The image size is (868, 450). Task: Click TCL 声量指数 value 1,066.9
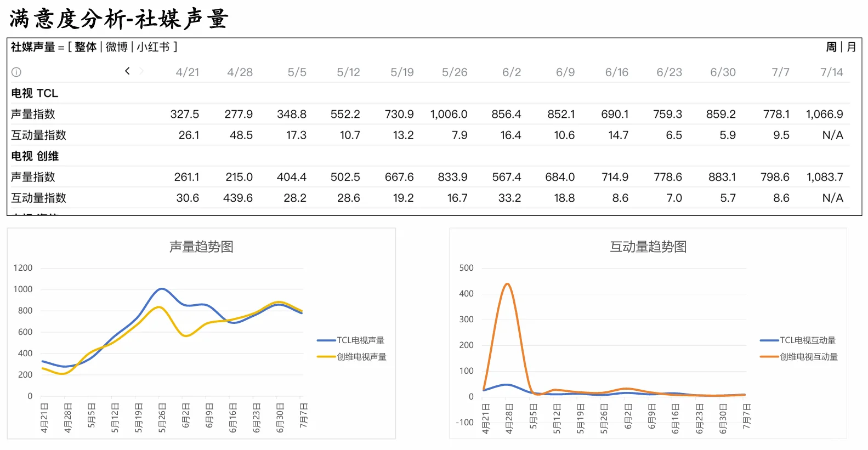(825, 115)
